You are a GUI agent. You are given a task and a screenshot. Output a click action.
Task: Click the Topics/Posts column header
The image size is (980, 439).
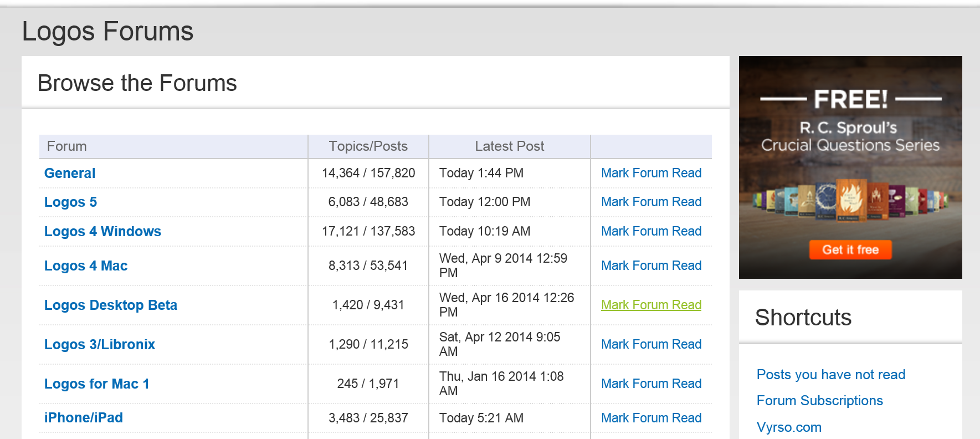point(368,146)
